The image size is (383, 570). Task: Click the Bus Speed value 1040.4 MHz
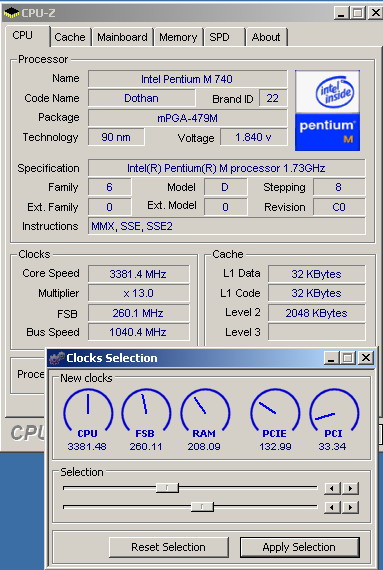click(138, 332)
